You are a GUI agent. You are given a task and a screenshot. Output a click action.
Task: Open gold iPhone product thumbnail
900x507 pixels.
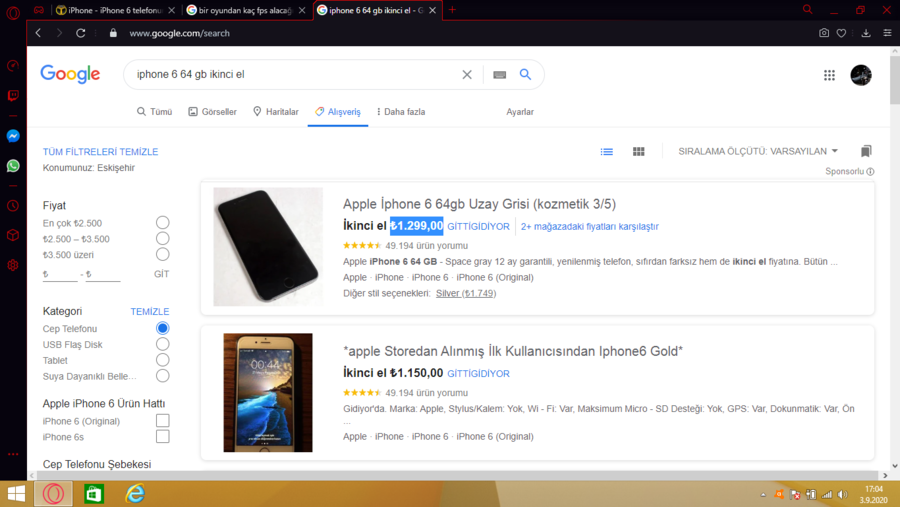268,393
